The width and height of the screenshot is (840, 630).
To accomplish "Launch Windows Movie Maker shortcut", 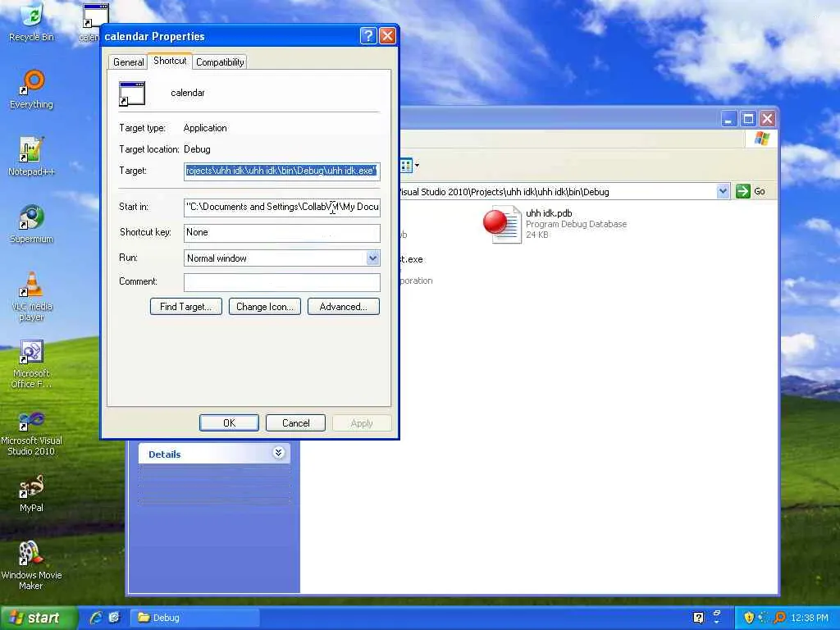I will click(x=31, y=566).
